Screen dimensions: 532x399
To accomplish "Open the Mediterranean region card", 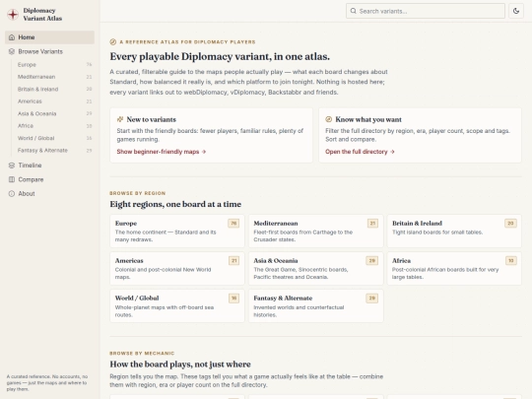I will click(316, 232).
